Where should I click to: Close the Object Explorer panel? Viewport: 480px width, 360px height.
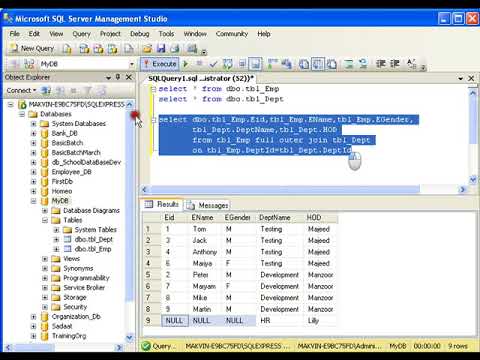129,77
